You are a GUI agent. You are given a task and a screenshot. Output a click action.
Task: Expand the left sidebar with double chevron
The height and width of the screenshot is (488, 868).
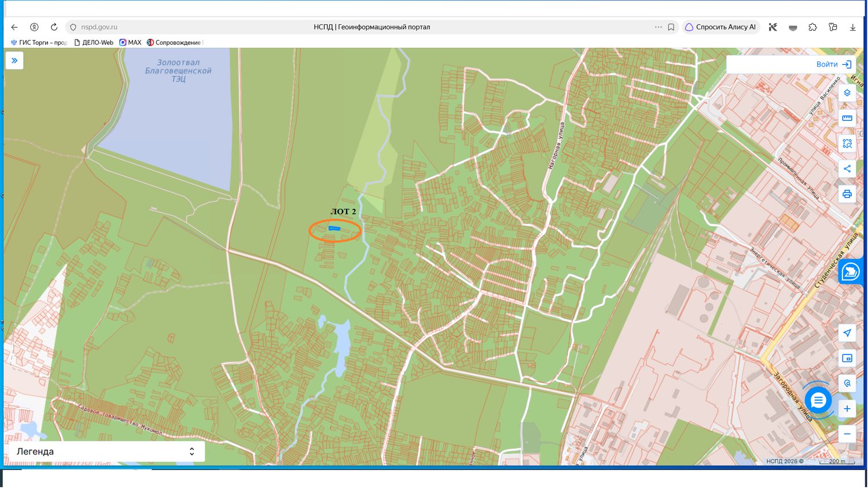(14, 60)
